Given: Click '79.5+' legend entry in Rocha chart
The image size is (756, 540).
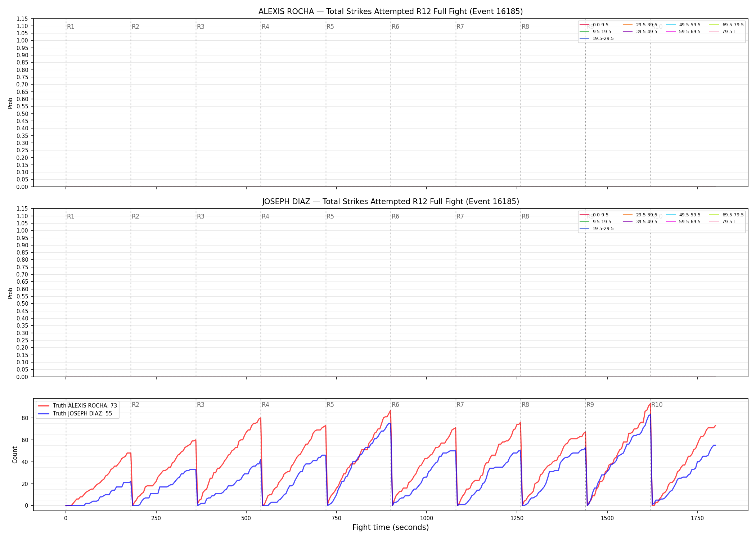Looking at the screenshot, I should coord(729,32).
